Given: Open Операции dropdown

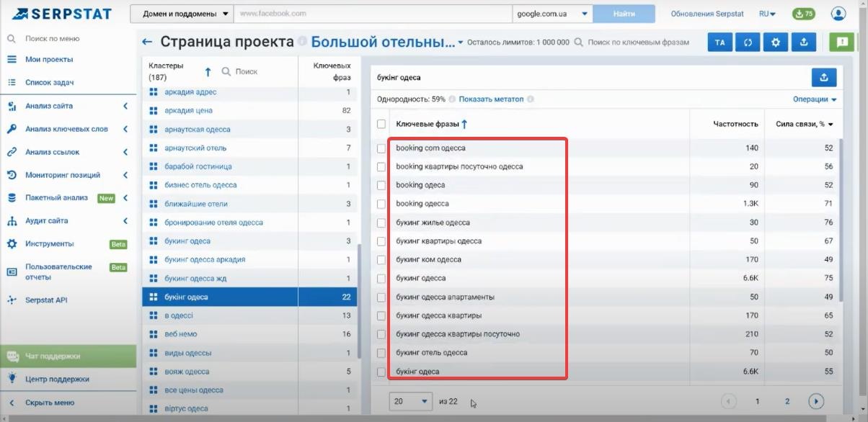Looking at the screenshot, I should click(815, 99).
